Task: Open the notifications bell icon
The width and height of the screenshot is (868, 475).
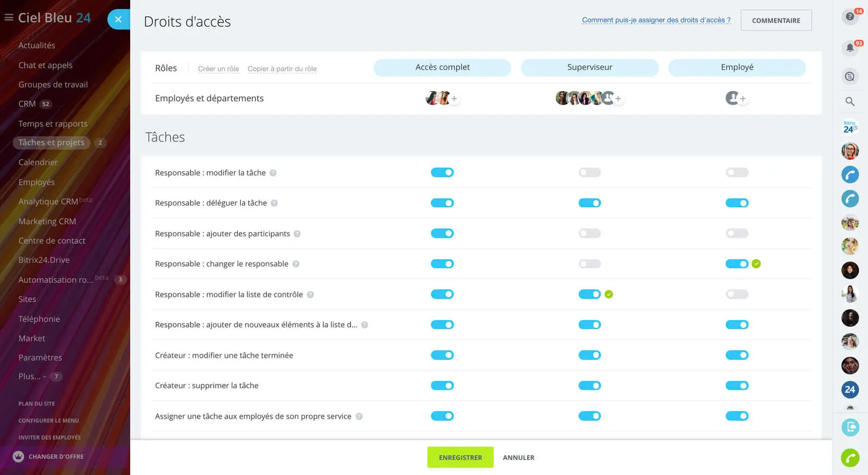Action: click(850, 48)
